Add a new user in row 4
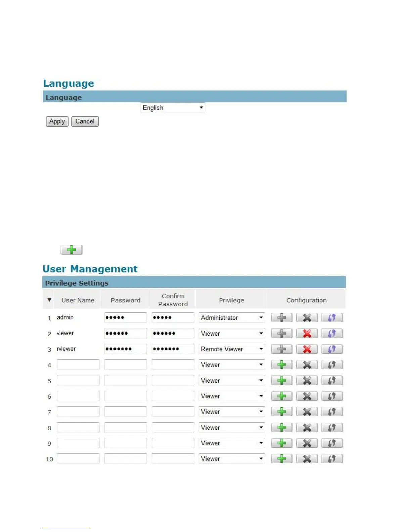Viewport: 411px width, 532px height. pos(282,365)
